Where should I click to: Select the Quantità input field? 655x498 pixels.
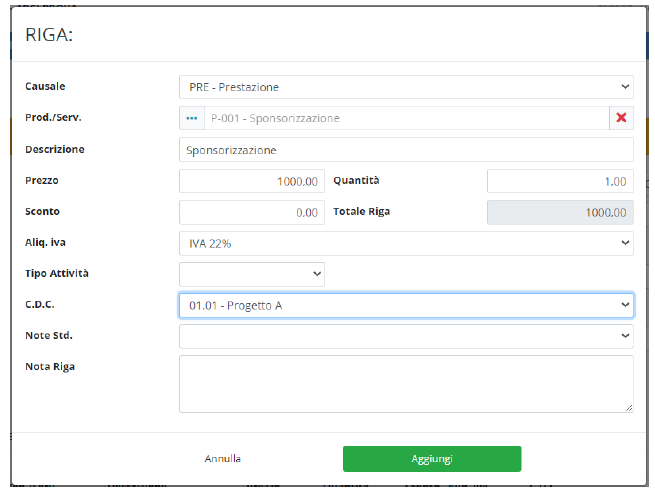coord(560,181)
